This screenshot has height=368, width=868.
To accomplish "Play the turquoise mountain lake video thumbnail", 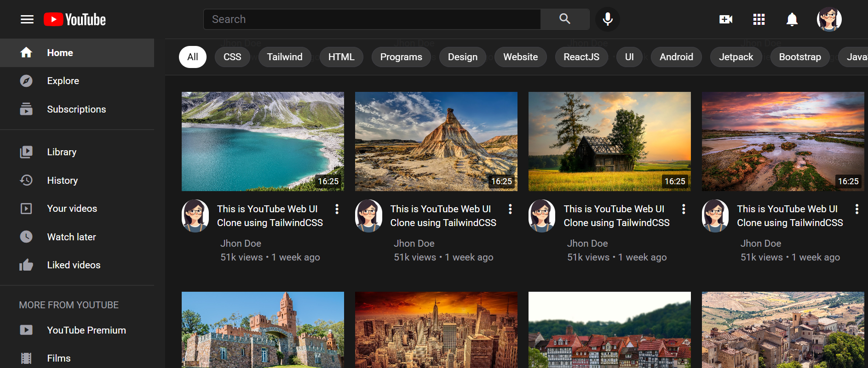I will point(263,142).
